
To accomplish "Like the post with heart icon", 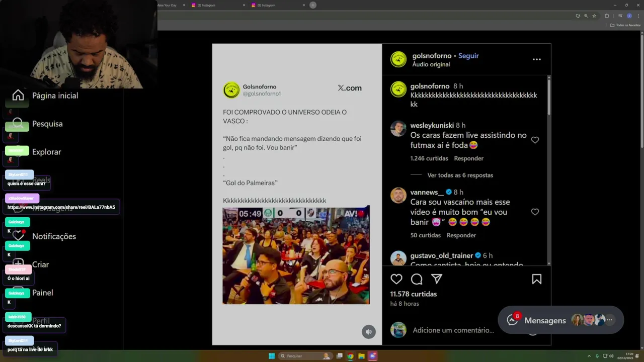I will (x=396, y=279).
